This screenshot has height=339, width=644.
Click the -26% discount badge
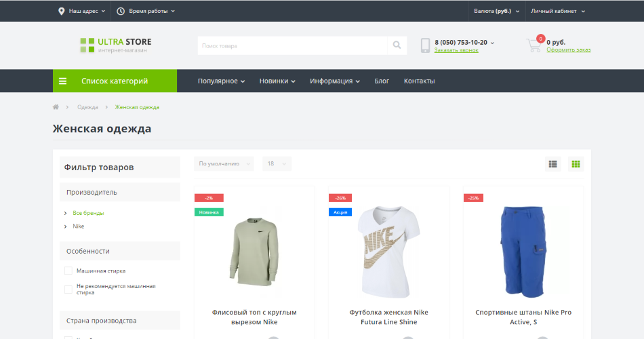(340, 198)
